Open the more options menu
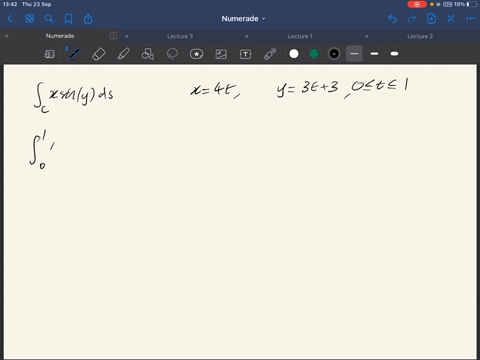This screenshot has width=480, height=360. 470,19
